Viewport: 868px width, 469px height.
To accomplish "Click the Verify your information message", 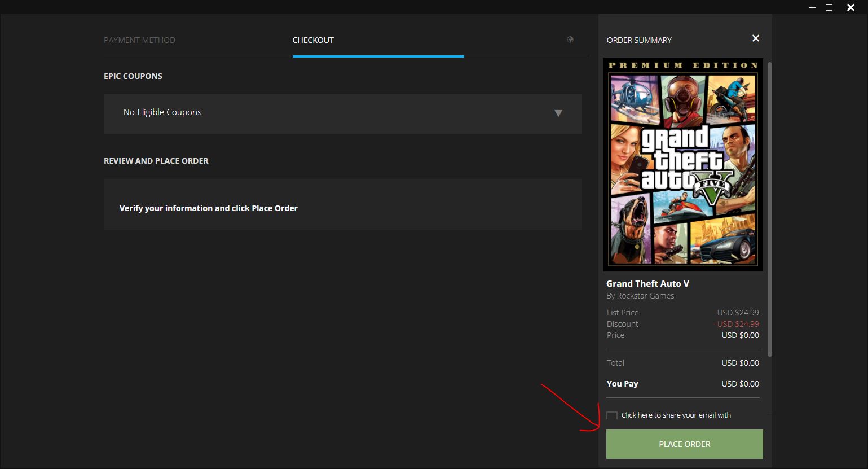I will pos(209,208).
